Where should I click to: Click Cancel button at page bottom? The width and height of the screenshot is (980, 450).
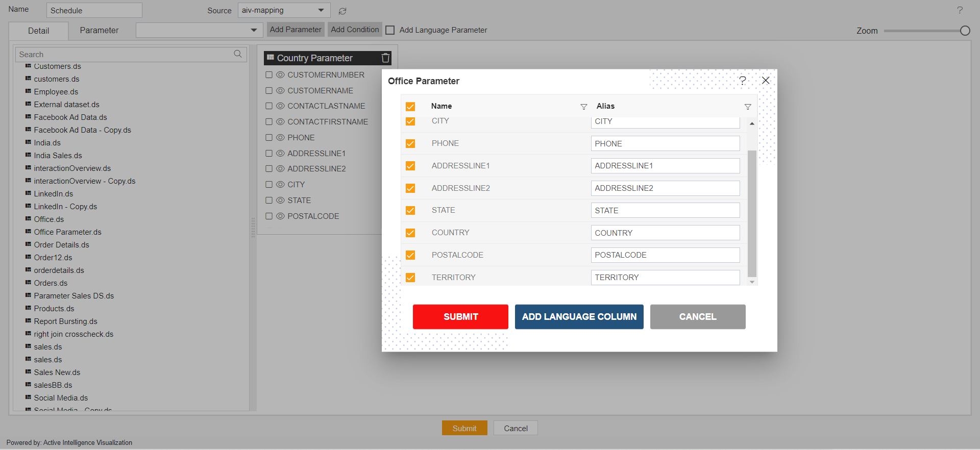pyautogui.click(x=516, y=428)
